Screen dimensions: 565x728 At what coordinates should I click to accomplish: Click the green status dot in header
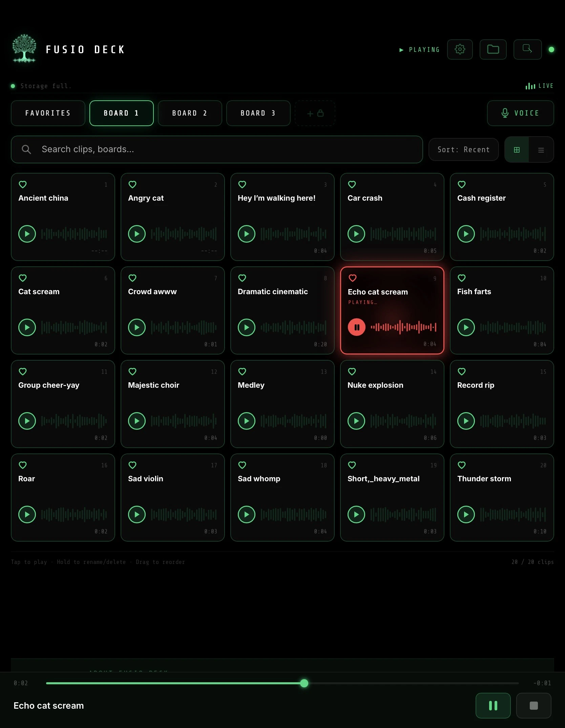point(551,49)
